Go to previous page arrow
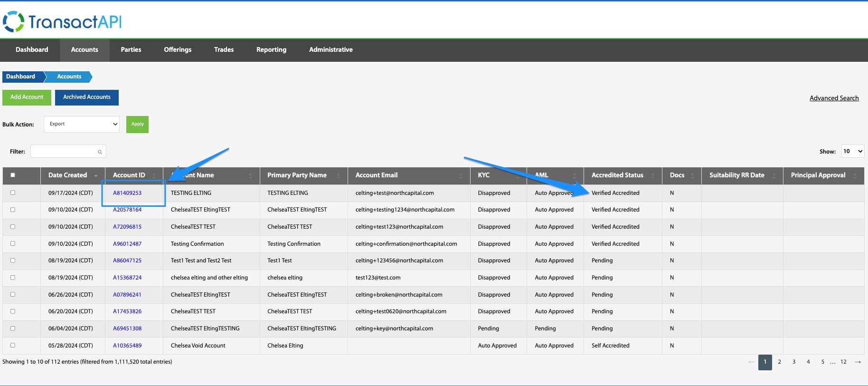Image resolution: width=868 pixels, height=386 pixels. [x=751, y=362]
